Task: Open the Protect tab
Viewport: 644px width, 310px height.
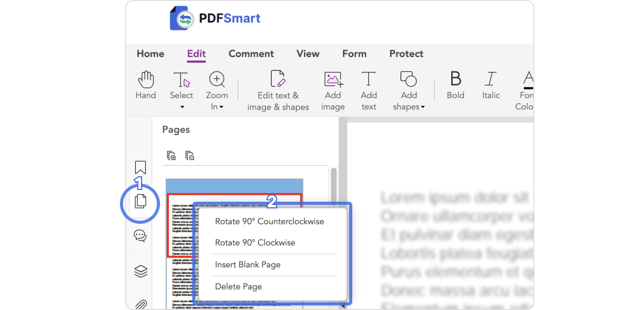Action: (406, 54)
